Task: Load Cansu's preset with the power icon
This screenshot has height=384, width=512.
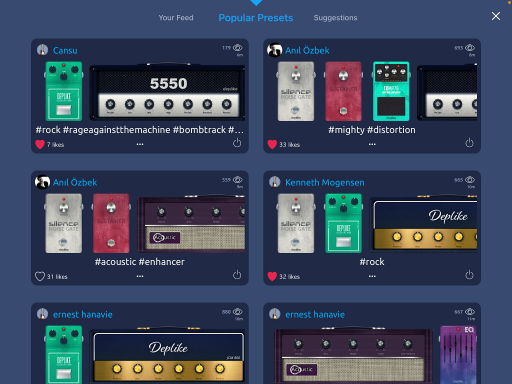Action: click(x=237, y=143)
